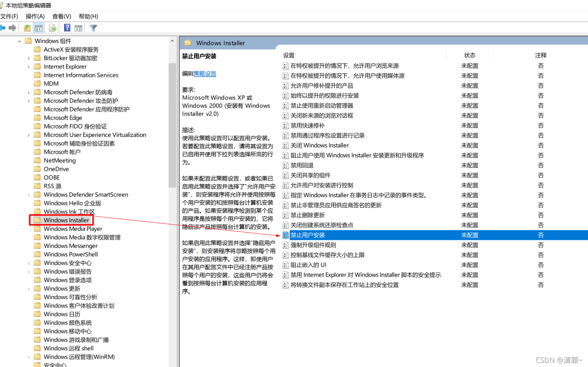Select the RSS 源 tree item

point(52,186)
